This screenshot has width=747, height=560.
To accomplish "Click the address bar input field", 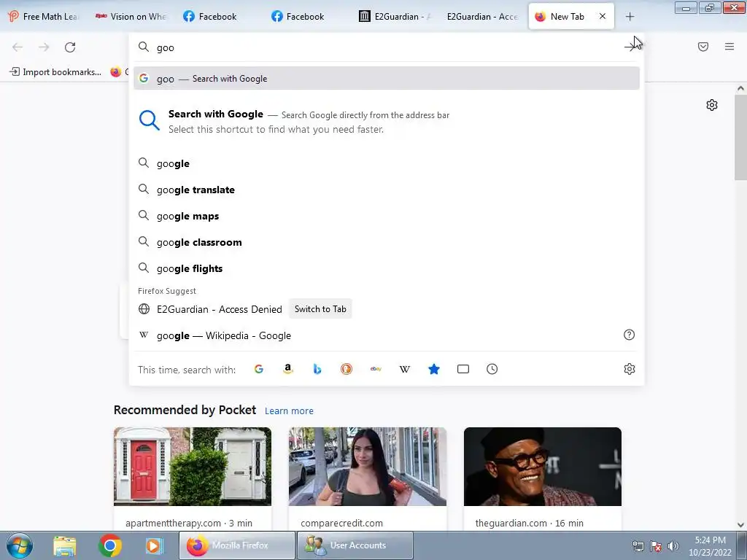I will click(x=387, y=47).
